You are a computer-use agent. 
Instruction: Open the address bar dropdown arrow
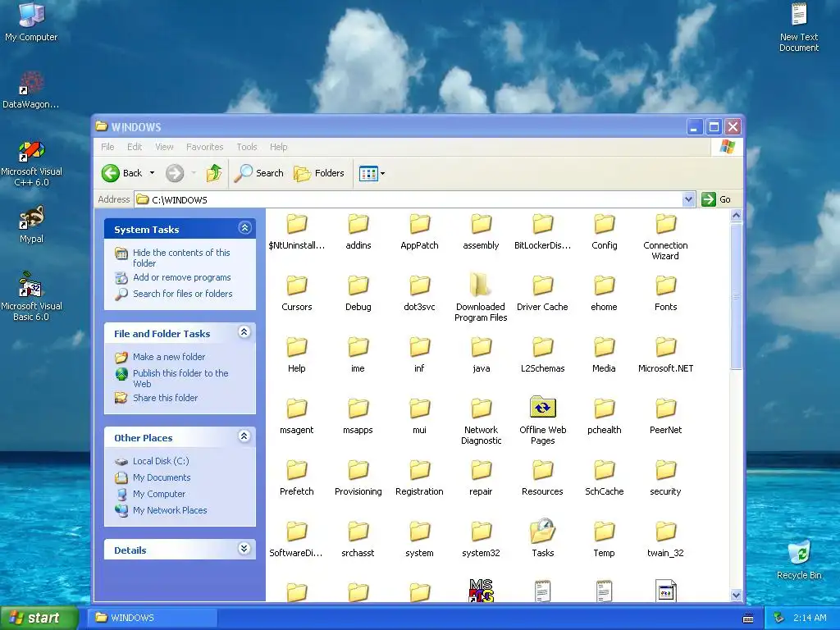(x=688, y=199)
